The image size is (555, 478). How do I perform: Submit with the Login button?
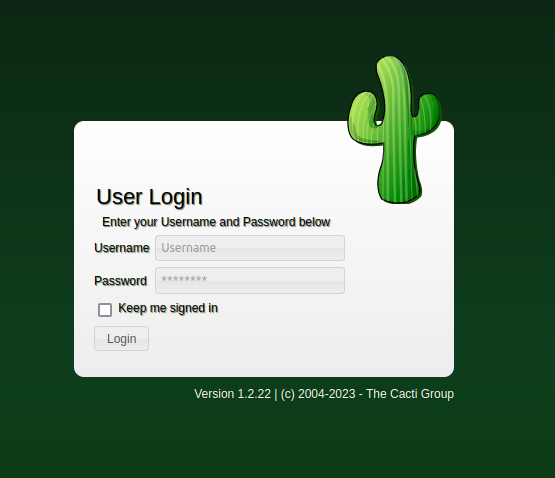click(121, 338)
